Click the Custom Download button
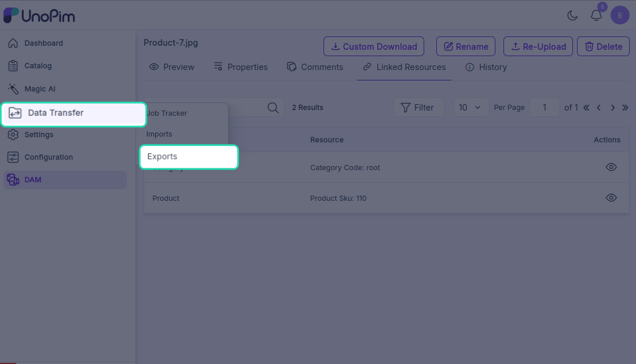Viewport: 636px width, 364px height. pyautogui.click(x=374, y=46)
